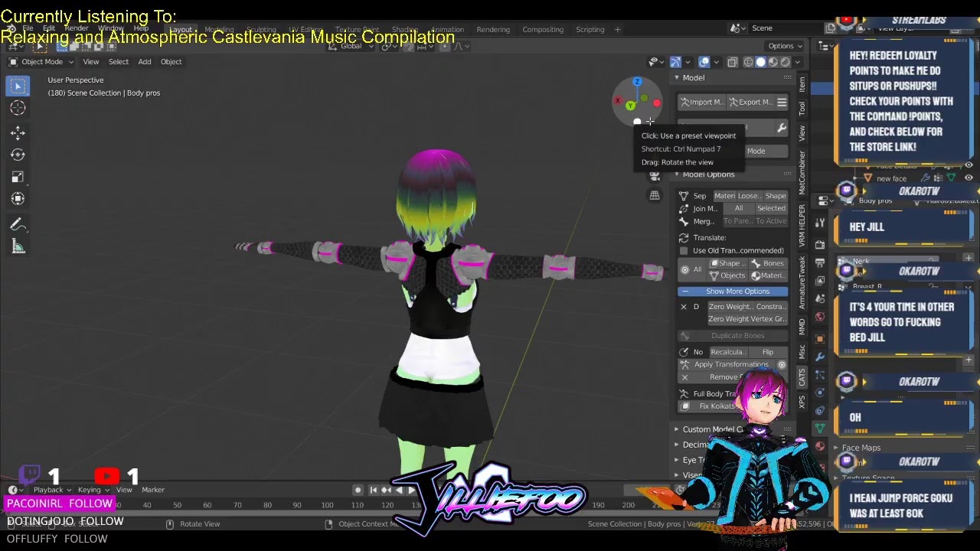980x551 pixels.
Task: Switch to material preview shading
Action: tap(773, 62)
